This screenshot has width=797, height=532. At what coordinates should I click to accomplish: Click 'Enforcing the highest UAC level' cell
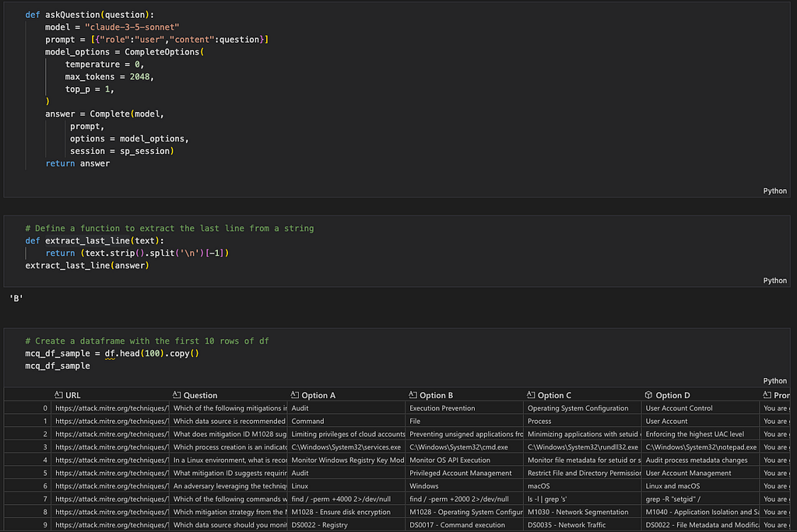700,434
